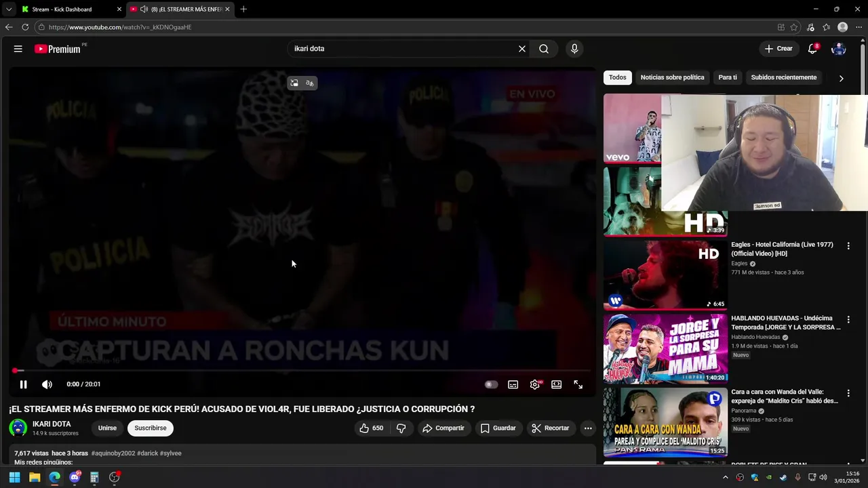The image size is (868, 488).
Task: Mute the playing YouTube browser tab
Action: (x=144, y=9)
